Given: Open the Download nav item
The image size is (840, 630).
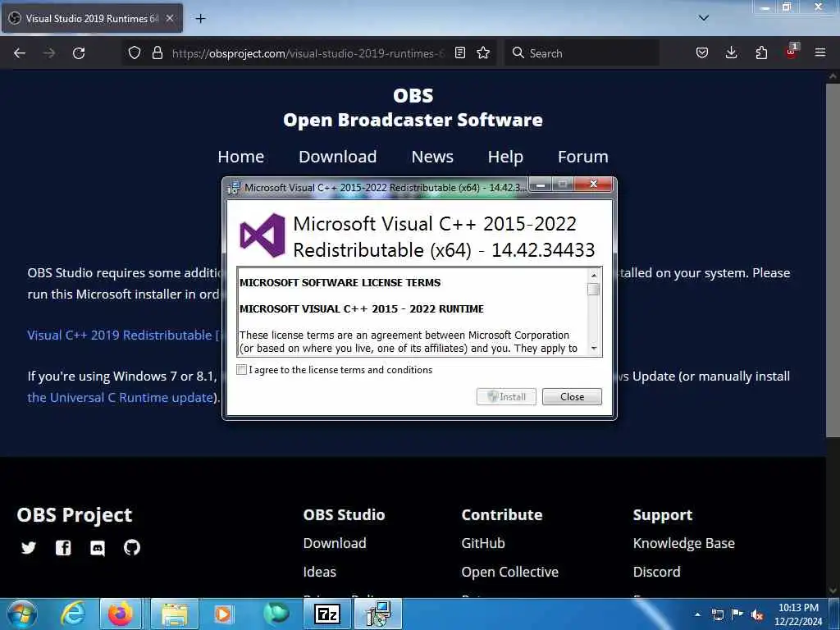Looking at the screenshot, I should [x=337, y=157].
